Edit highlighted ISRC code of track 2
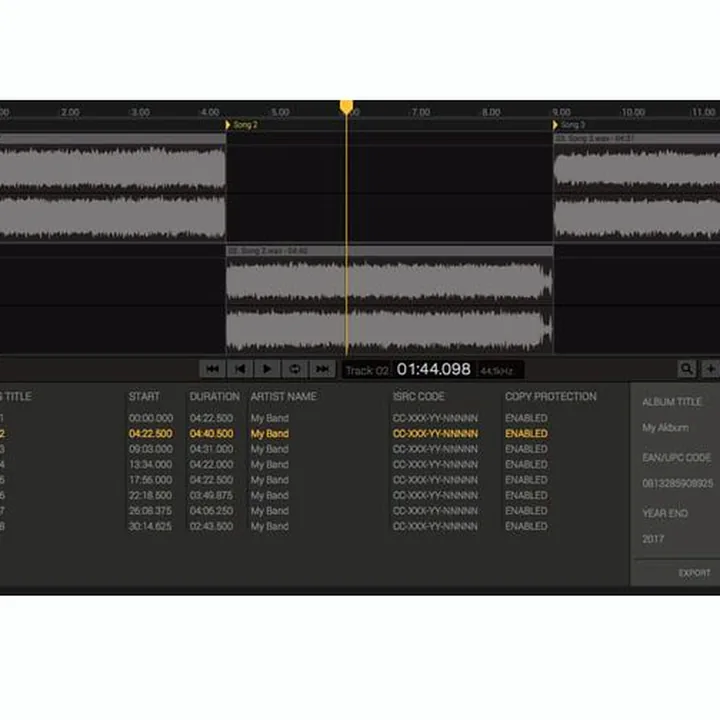This screenshot has width=720, height=720. click(435, 433)
